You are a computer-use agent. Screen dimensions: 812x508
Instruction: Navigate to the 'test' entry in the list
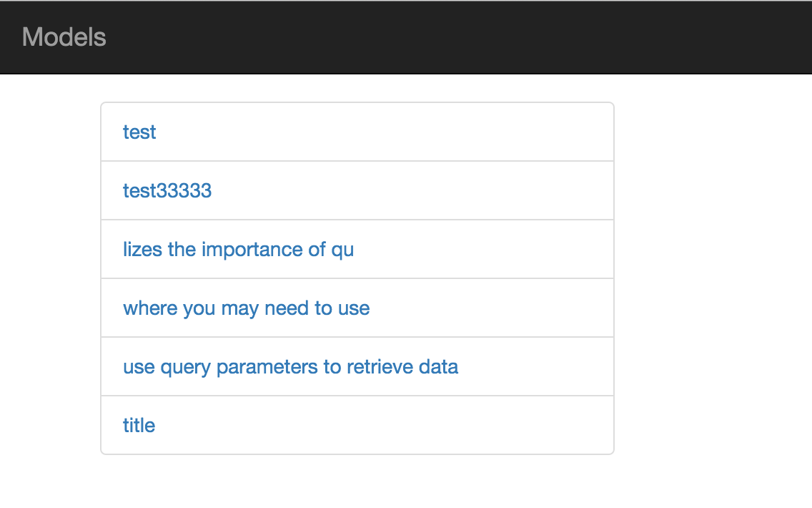(x=139, y=132)
